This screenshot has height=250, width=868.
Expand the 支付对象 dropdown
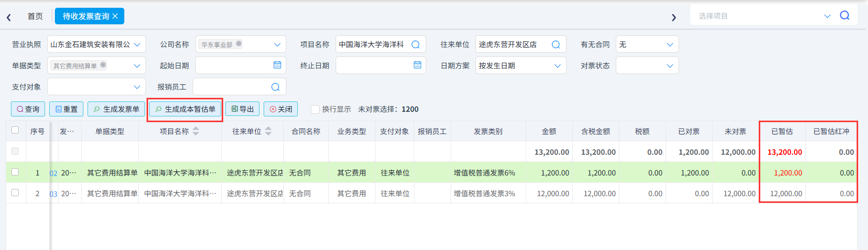(x=137, y=87)
